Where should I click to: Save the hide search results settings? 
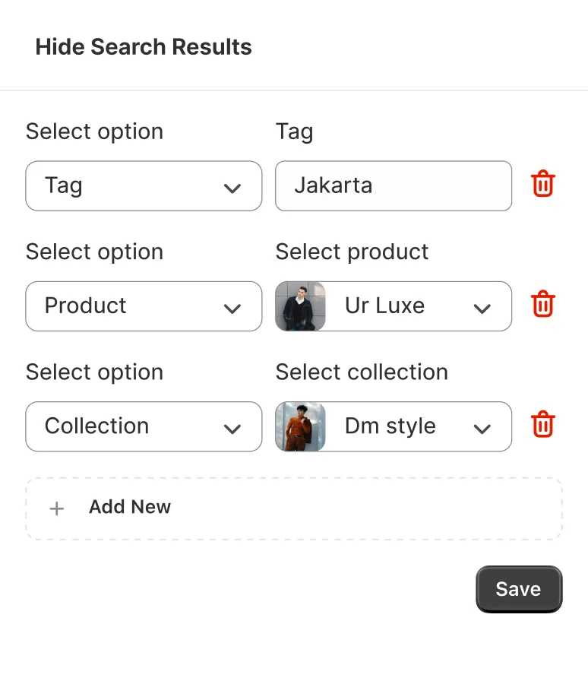tap(519, 589)
